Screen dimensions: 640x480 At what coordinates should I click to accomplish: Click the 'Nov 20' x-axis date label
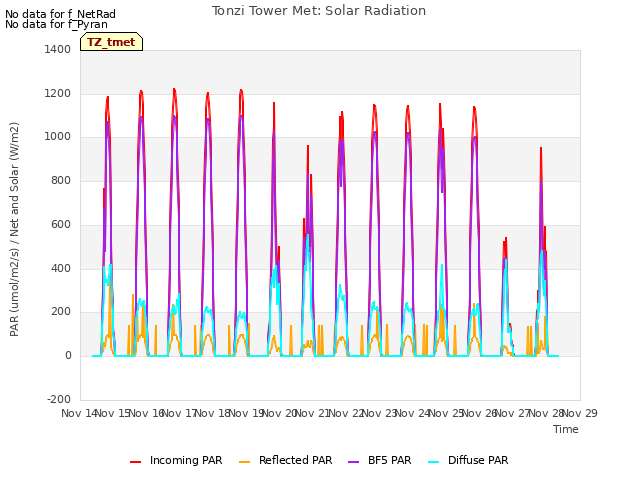[279, 413]
